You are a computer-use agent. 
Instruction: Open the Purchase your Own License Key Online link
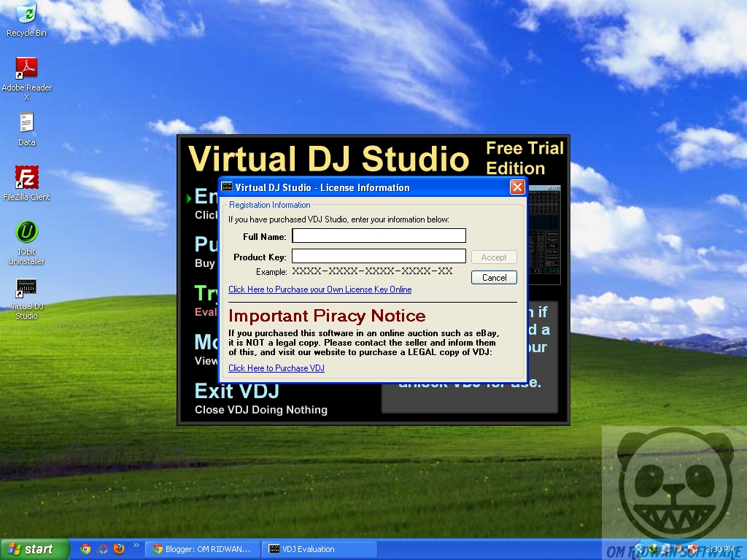[320, 289]
